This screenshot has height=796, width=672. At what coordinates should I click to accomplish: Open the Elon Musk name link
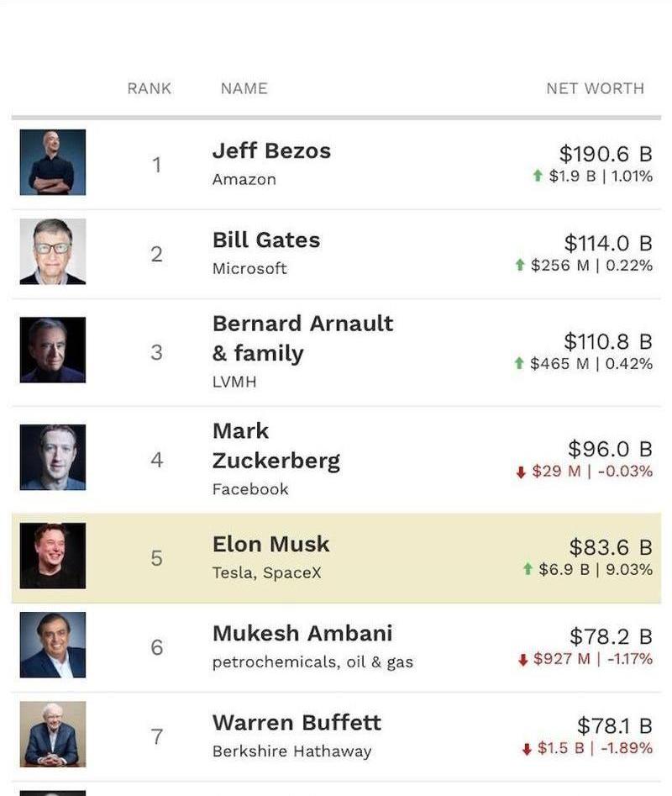click(270, 544)
